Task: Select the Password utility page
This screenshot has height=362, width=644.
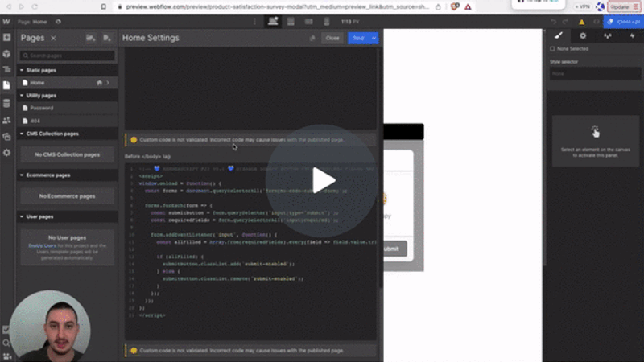Action: click(x=68, y=108)
